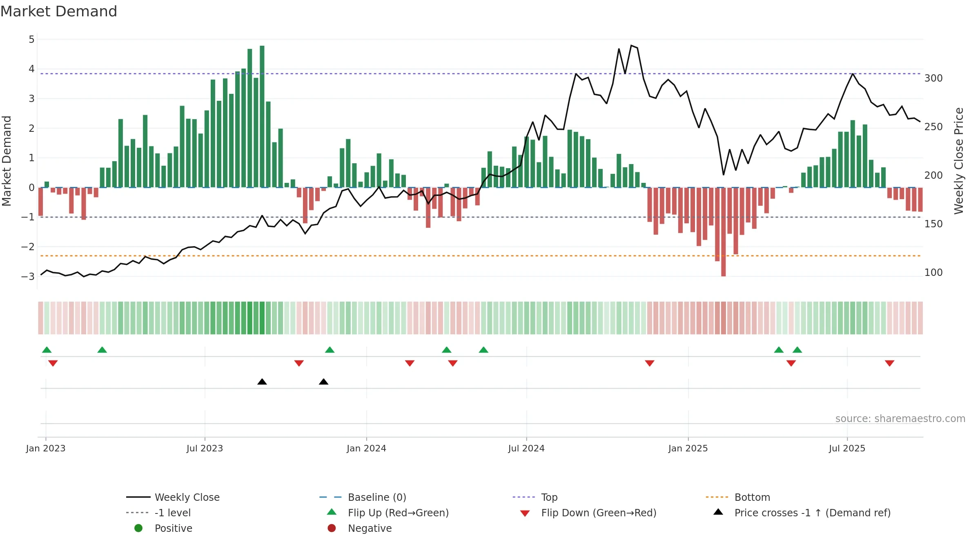Image resolution: width=980 pixels, height=551 pixels.
Task: Click the flip-down marker near Nov 2024
Action: (650, 363)
